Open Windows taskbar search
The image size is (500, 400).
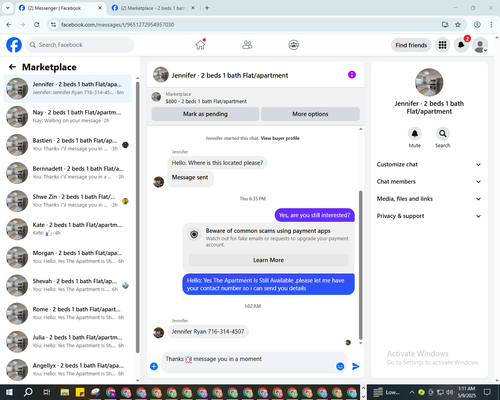(x=28, y=392)
